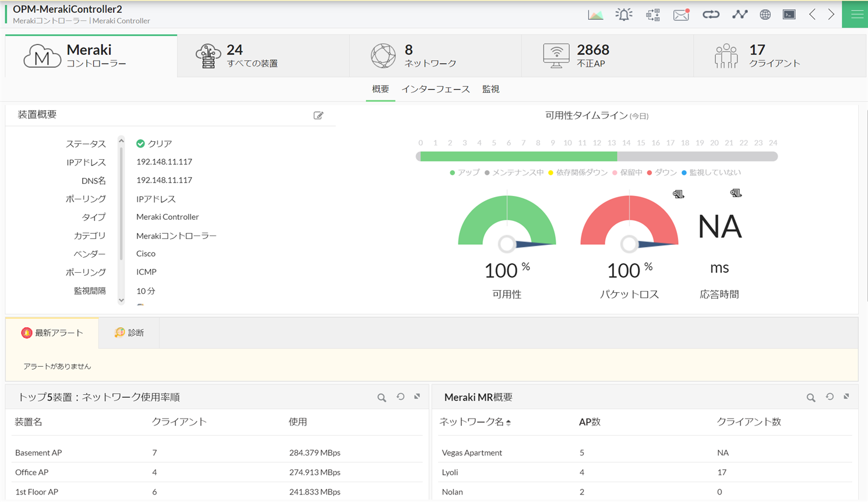868x502 pixels.
Task: Switch to the 監視 tab
Action: [x=491, y=89]
